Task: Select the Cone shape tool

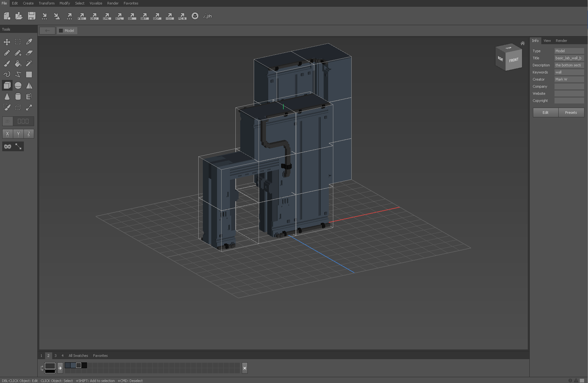Action: point(7,96)
